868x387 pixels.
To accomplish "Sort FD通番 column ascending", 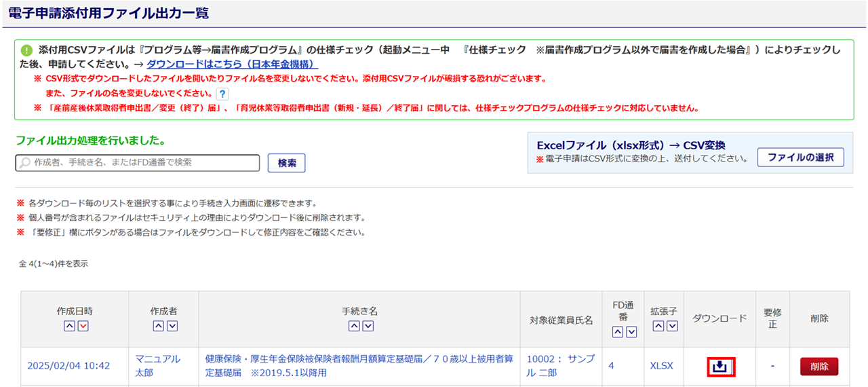I will click(x=618, y=332).
